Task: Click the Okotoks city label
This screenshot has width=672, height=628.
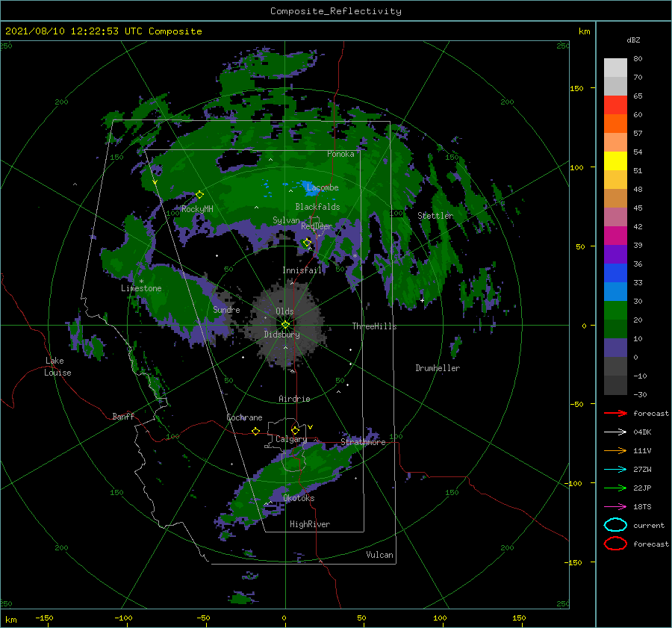Action: pyautogui.click(x=299, y=498)
